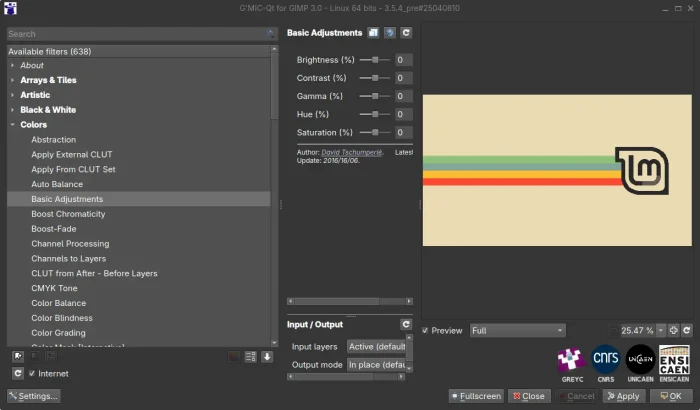Open the Settings... dialog

[x=34, y=396]
